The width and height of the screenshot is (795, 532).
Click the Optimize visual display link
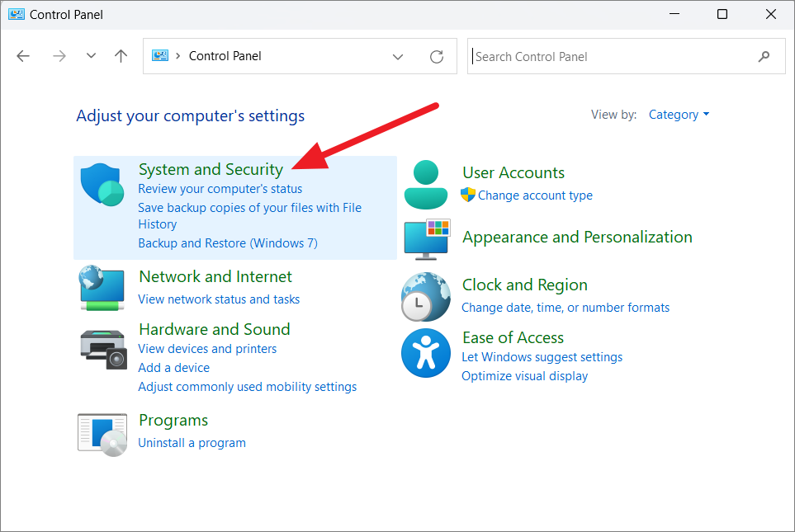(524, 376)
